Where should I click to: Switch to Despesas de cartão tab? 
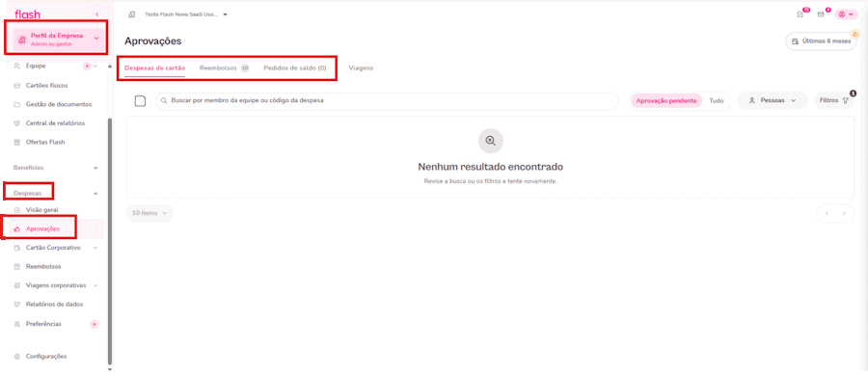tap(155, 68)
